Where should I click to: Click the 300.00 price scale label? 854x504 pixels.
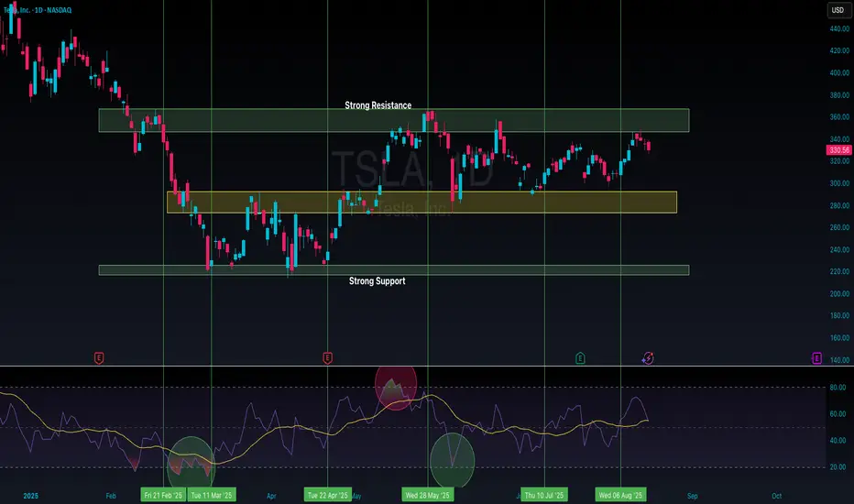pyautogui.click(x=839, y=183)
